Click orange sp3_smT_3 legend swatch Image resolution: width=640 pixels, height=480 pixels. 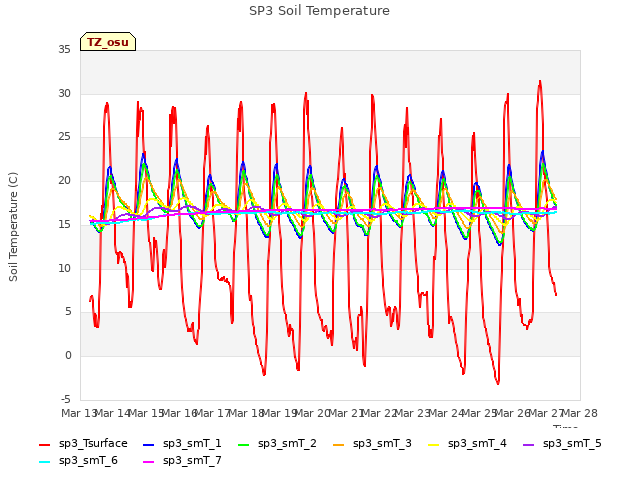pyautogui.click(x=339, y=444)
